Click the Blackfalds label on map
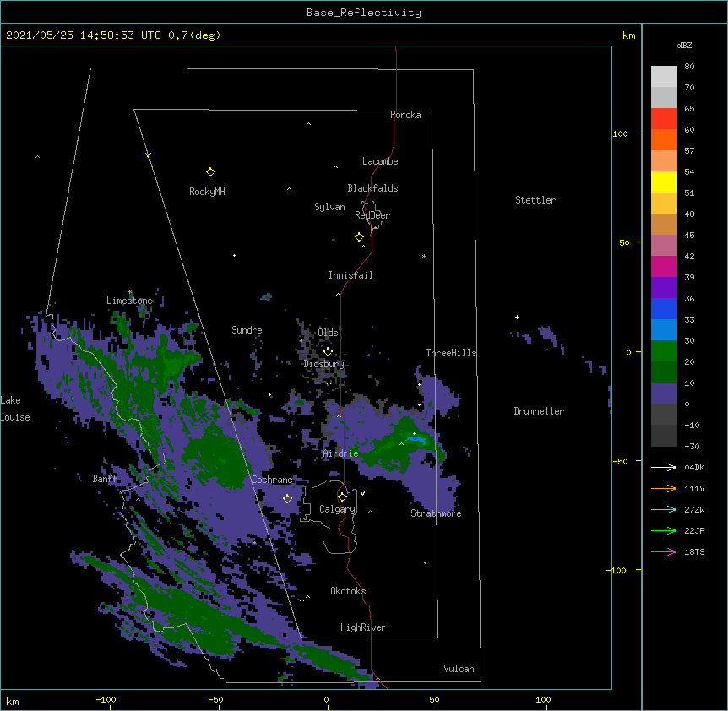728x711 pixels. [x=372, y=188]
